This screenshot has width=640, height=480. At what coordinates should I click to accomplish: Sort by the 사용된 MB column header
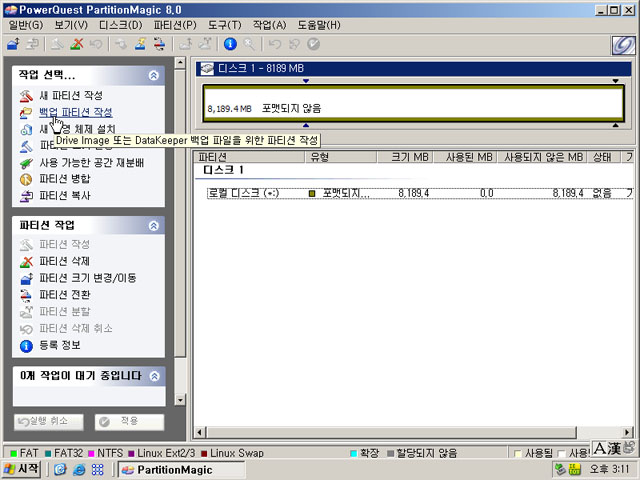pos(465,157)
